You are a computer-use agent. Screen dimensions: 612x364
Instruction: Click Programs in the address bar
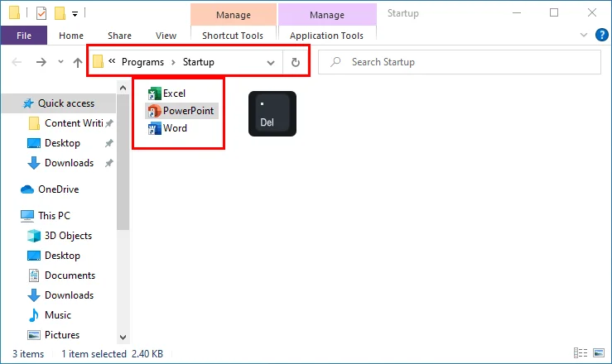click(142, 62)
